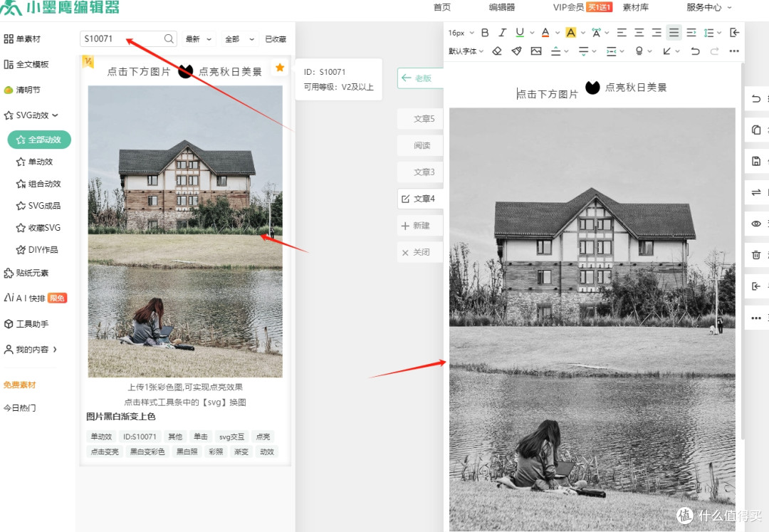The height and width of the screenshot is (532, 769).
Task: Select 全部动效 in the sidebar
Action: (x=39, y=140)
